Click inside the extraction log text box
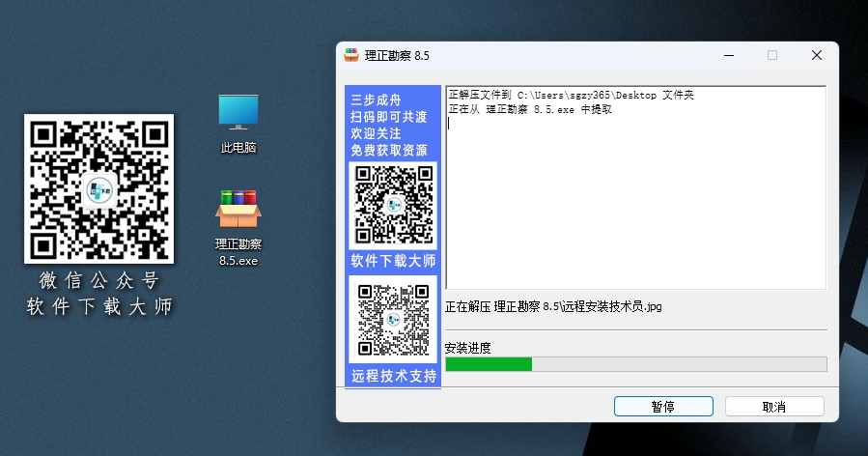Screen dimensions: 868x456 pos(636,187)
